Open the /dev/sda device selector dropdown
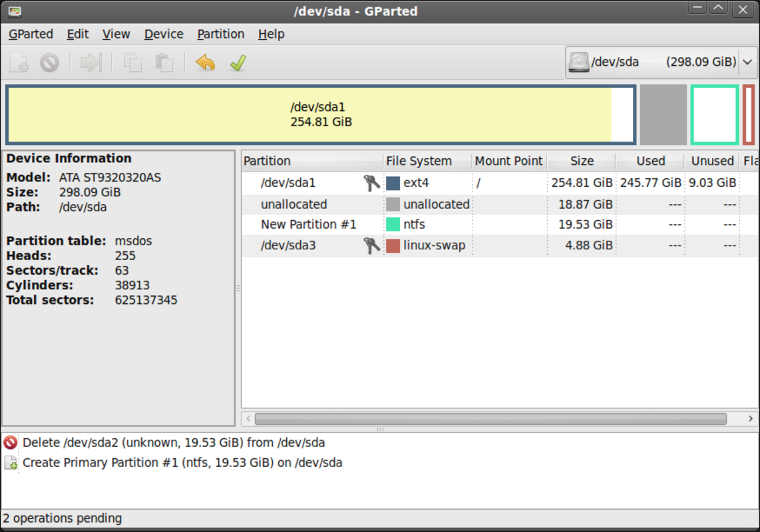760x532 pixels. pos(661,62)
